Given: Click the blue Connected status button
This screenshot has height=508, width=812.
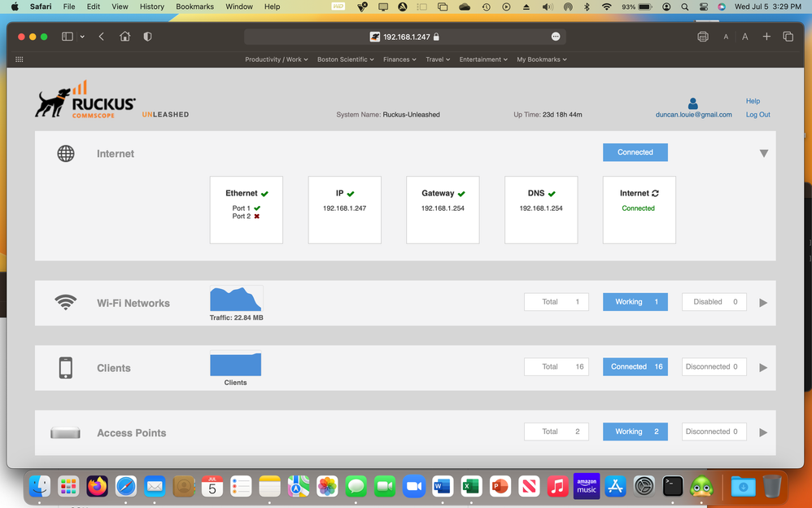Looking at the screenshot, I should (x=635, y=152).
